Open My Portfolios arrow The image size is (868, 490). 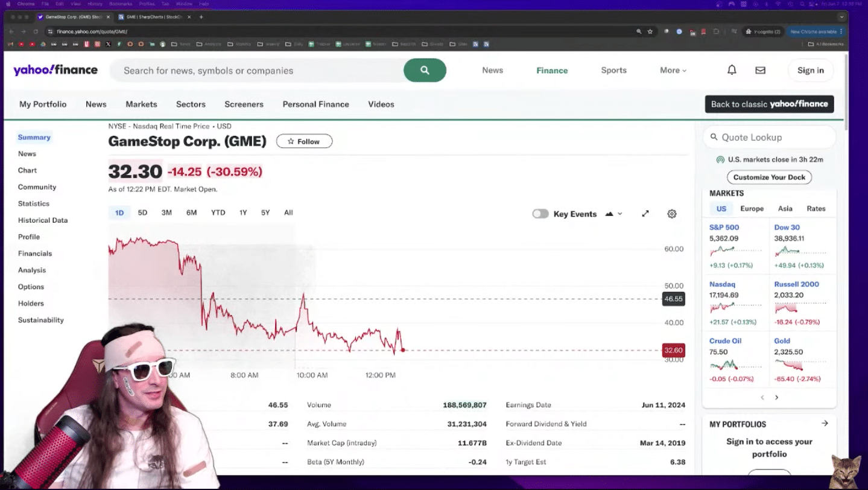[825, 424]
